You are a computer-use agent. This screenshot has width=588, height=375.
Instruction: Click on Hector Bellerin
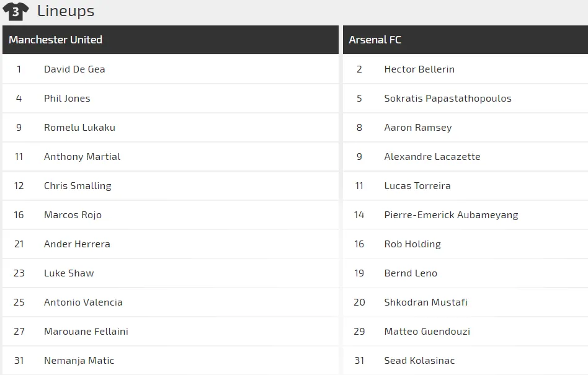[419, 69]
